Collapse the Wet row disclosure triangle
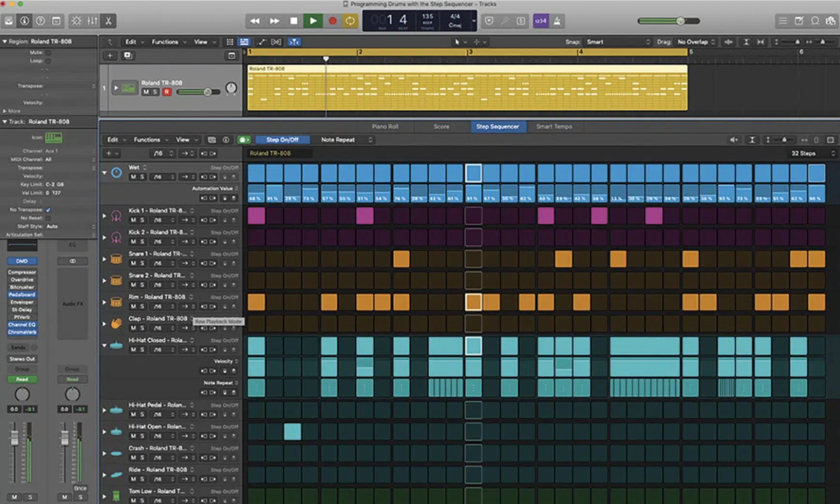Image resolution: width=840 pixels, height=504 pixels. [104, 172]
